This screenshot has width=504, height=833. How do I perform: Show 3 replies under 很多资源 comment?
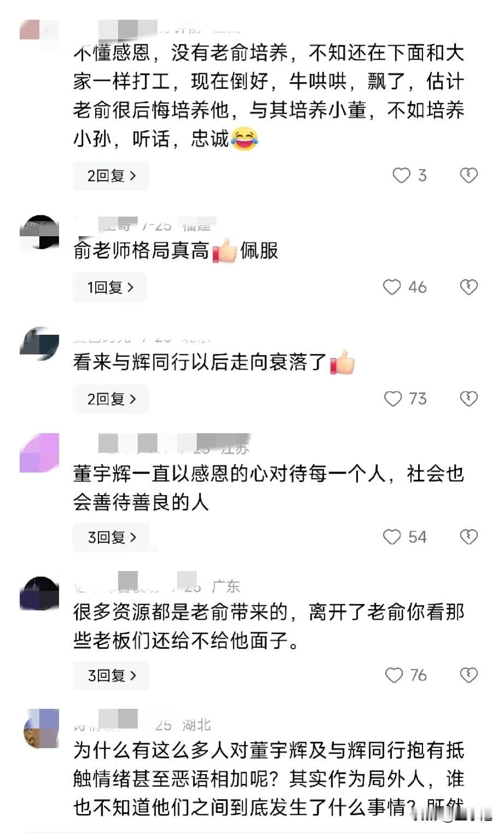[x=112, y=675]
